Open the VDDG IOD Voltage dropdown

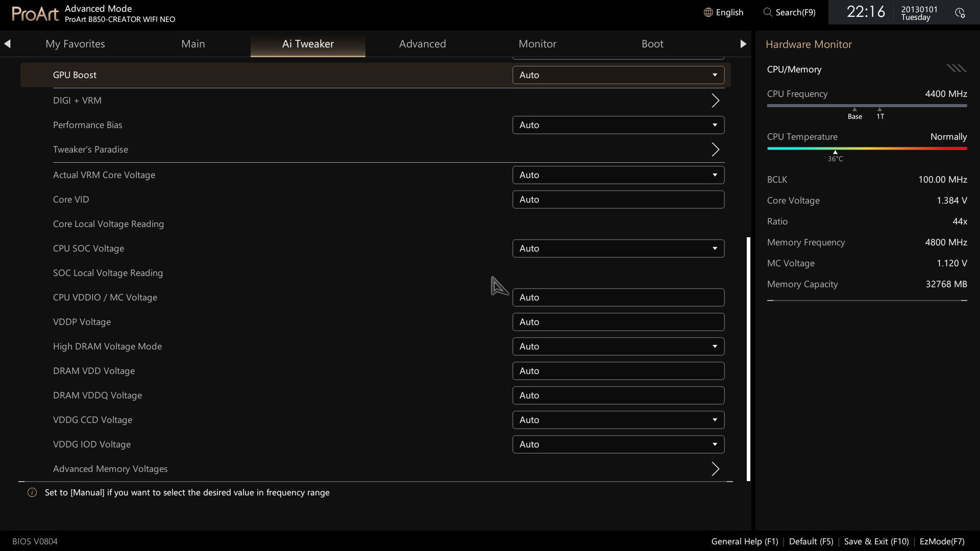618,444
